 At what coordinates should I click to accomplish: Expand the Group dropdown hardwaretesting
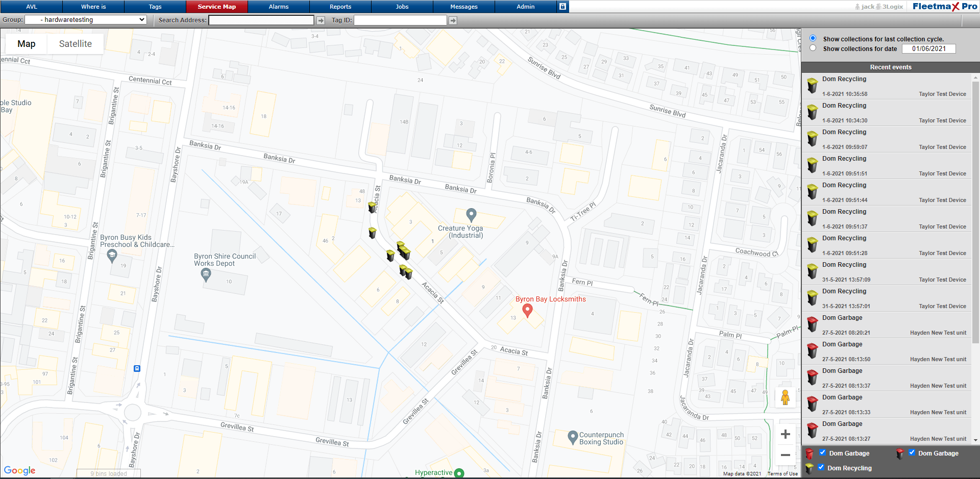pyautogui.click(x=86, y=20)
